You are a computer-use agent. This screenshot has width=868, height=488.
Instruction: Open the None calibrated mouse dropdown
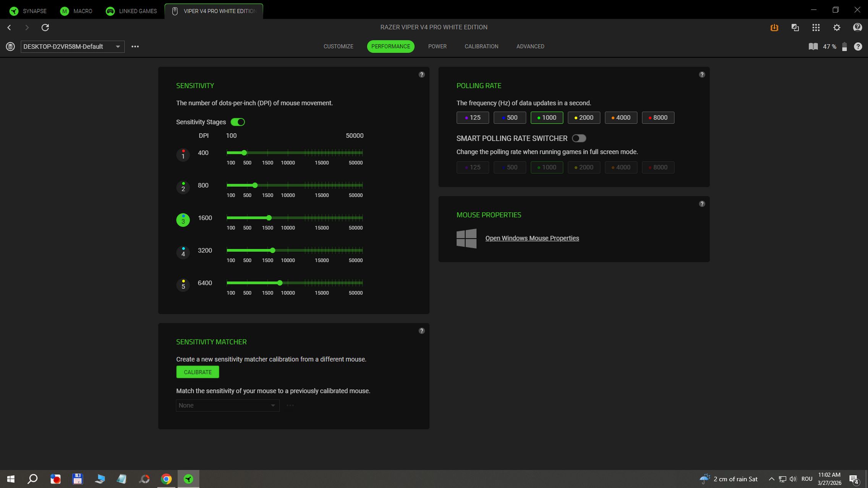coord(227,406)
